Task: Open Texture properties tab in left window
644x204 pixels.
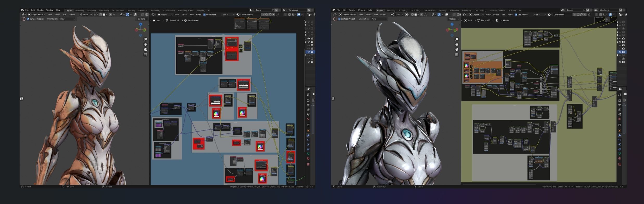Action: click(x=308, y=164)
